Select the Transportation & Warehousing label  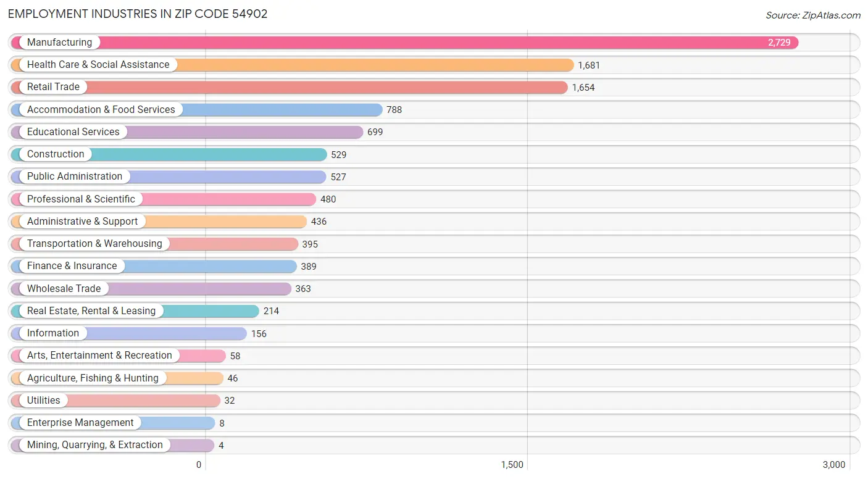click(94, 243)
